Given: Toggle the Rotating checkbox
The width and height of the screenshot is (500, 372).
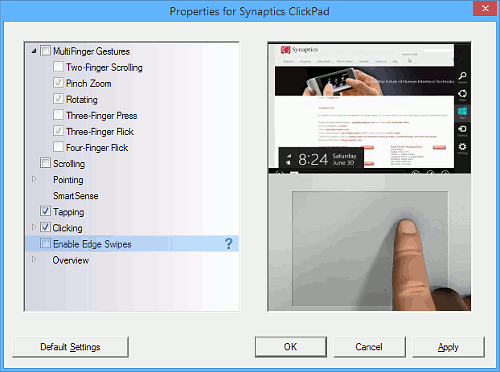Looking at the screenshot, I should pos(58,99).
